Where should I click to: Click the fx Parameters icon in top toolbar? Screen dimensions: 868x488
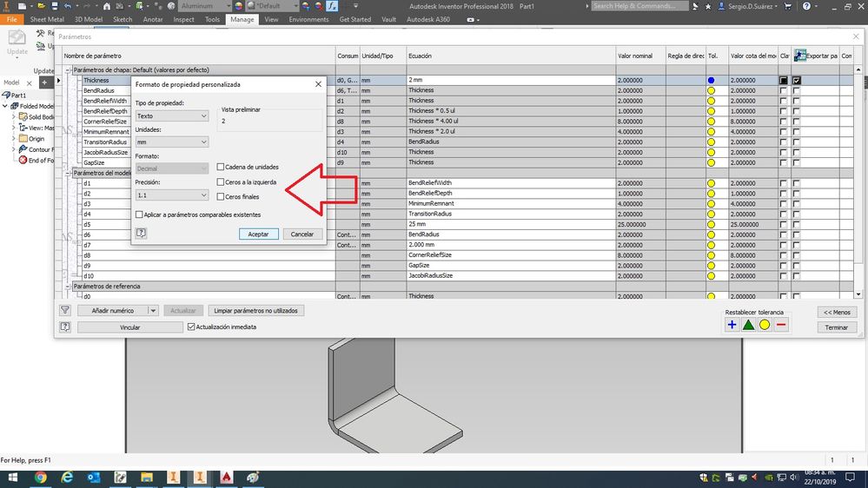tap(332, 6)
